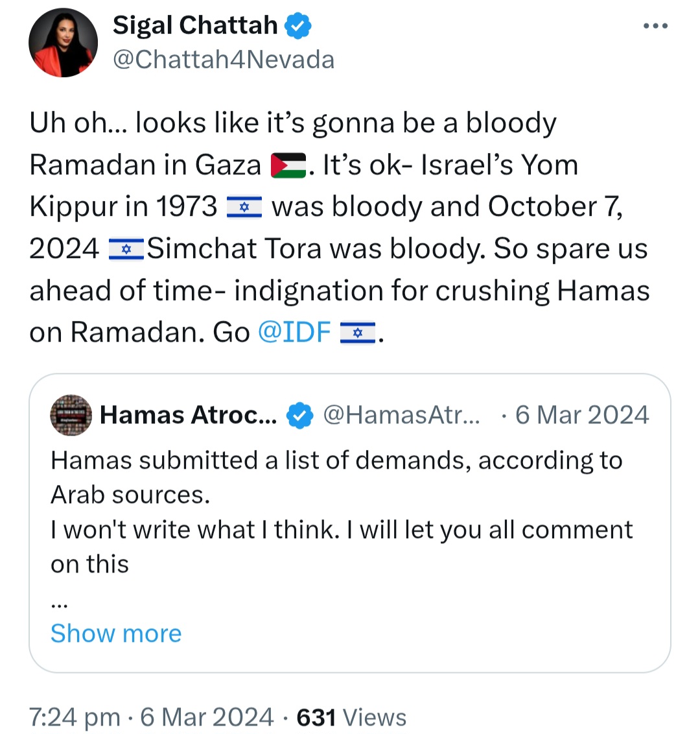This screenshot has width=700, height=734.
Task: Click the display name Sigal Chattah
Action: 195,25
